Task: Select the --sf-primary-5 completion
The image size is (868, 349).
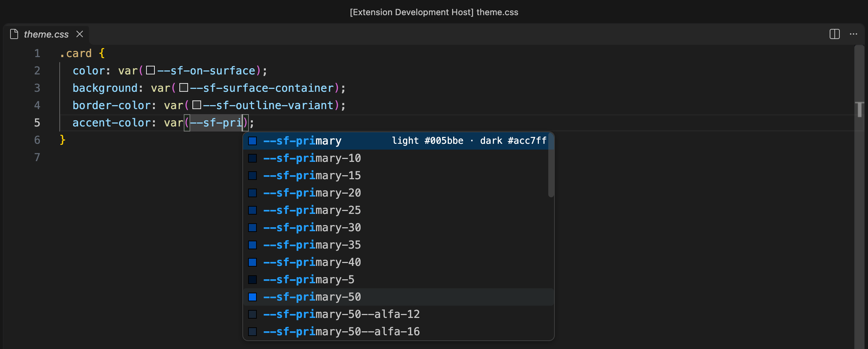Action: point(398,280)
